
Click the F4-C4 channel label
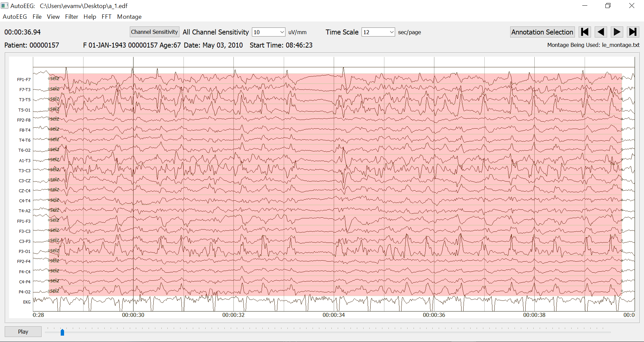pos(25,272)
